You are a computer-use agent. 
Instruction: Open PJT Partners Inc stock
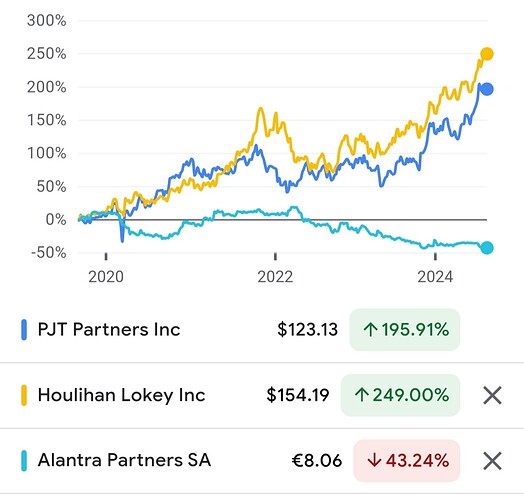tap(109, 330)
